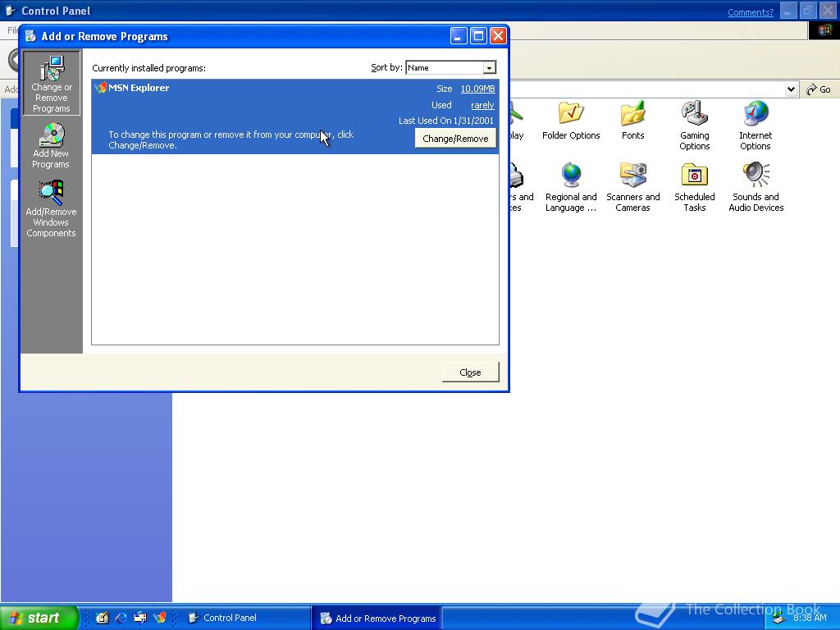
Task: Click the system tray network icon
Action: tap(778, 619)
